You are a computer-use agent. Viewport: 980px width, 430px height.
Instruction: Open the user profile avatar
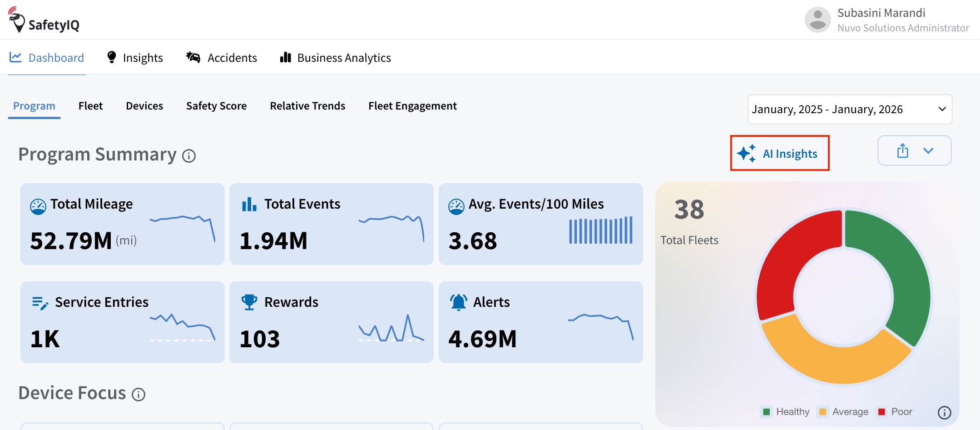point(817,20)
